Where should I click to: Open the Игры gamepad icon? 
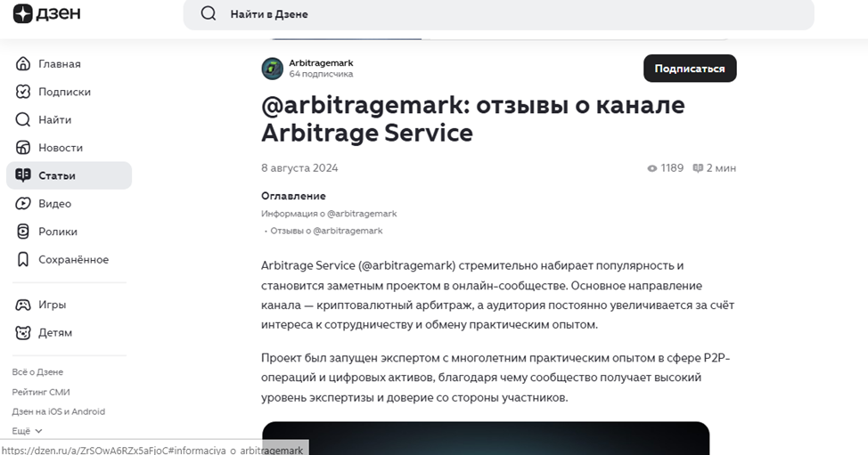click(22, 305)
